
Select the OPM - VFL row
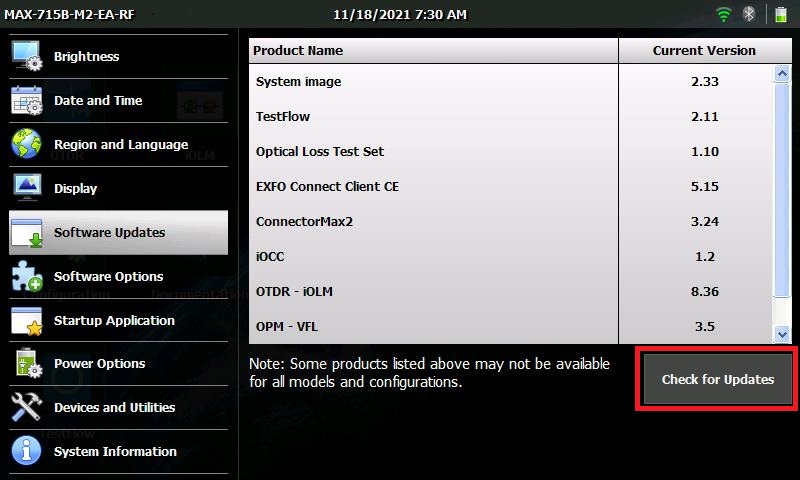click(x=511, y=326)
